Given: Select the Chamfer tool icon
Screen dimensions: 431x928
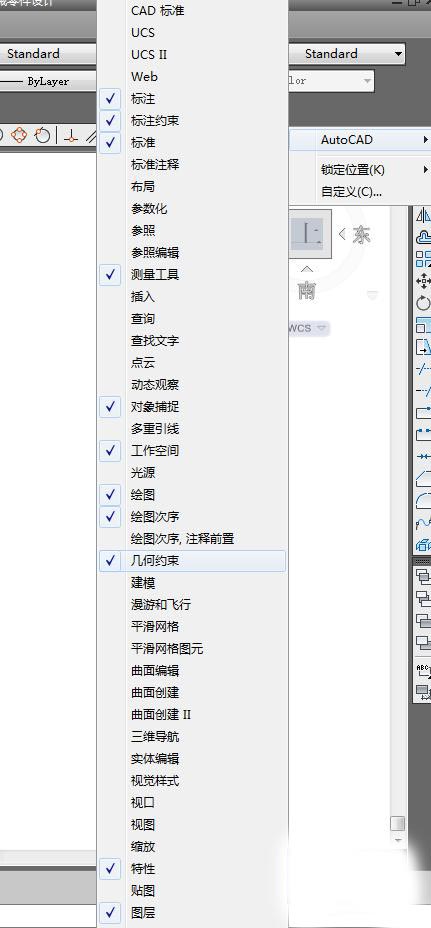Looking at the screenshot, I should pos(424,478).
